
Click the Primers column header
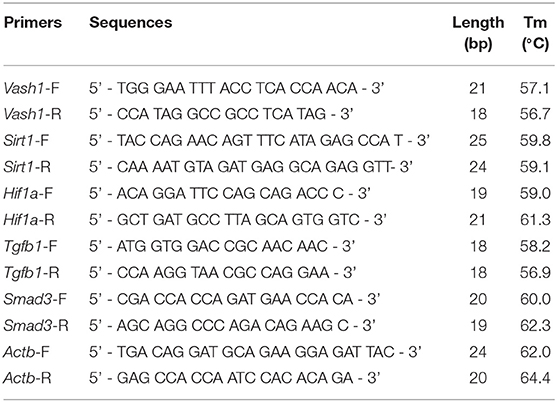coord(33,23)
